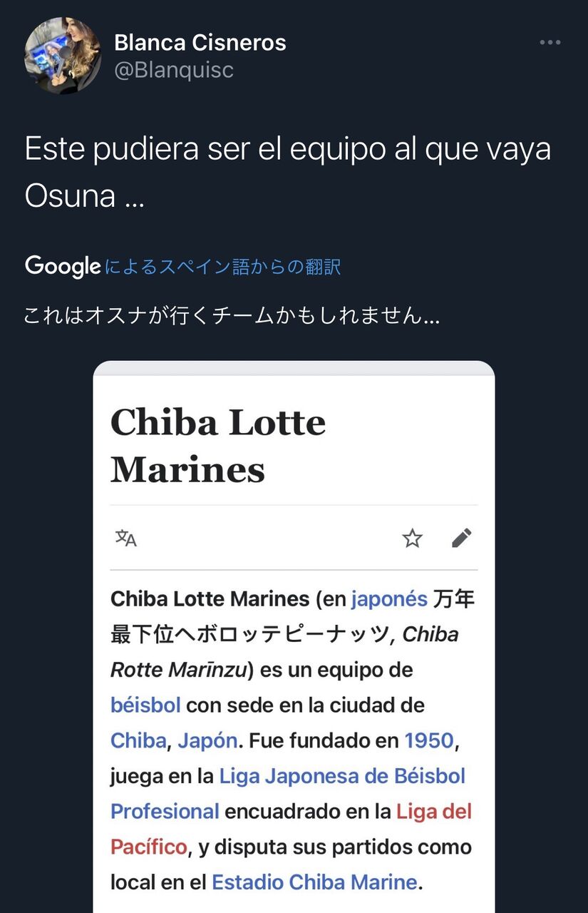This screenshot has height=913, width=588.
Task: Click the red 'Liga del' link
Action: point(434,812)
